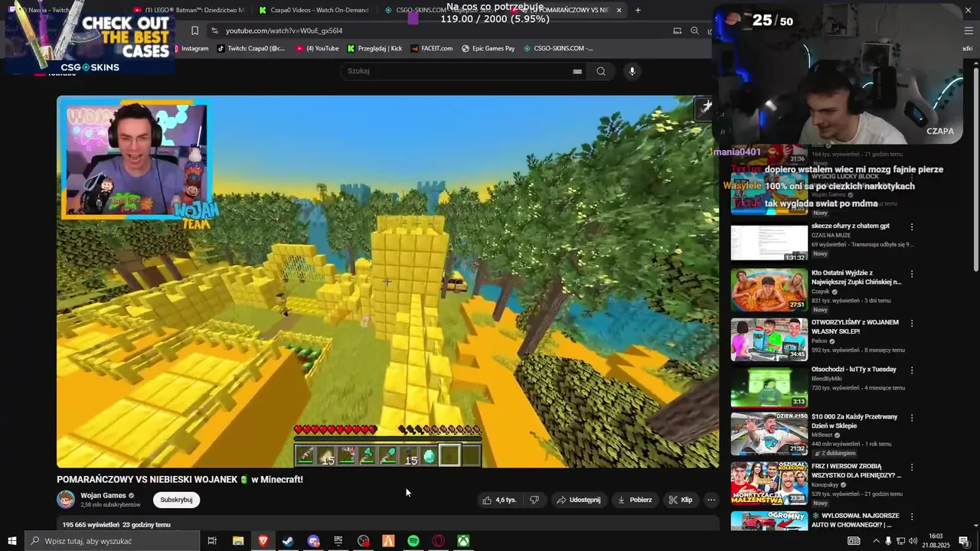Open options for 'OTWORZYLIŚMY z WOJANEM' video
980x551 pixels.
(912, 323)
